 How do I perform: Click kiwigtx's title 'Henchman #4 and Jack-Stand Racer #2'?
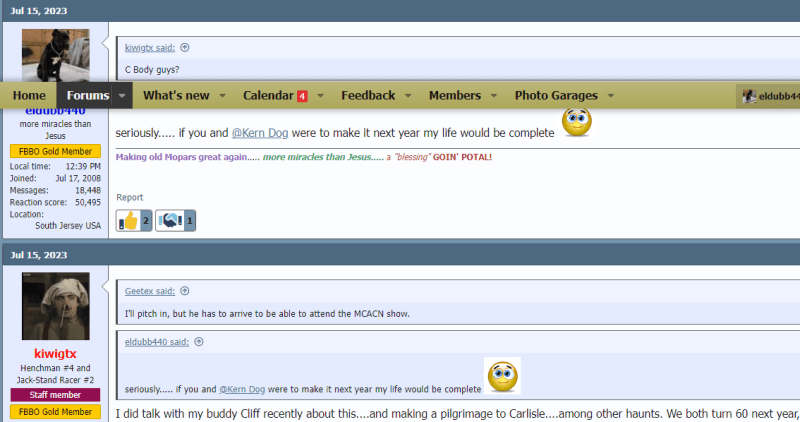pyautogui.click(x=55, y=374)
